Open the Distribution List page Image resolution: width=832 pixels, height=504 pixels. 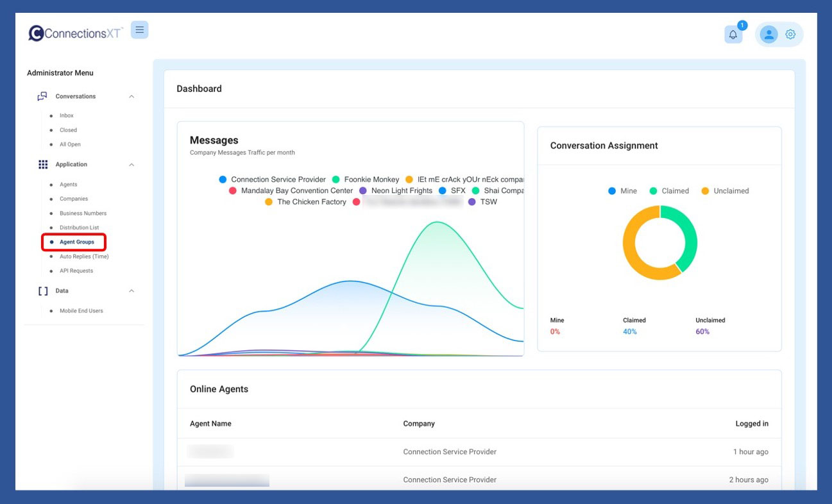[x=79, y=228]
